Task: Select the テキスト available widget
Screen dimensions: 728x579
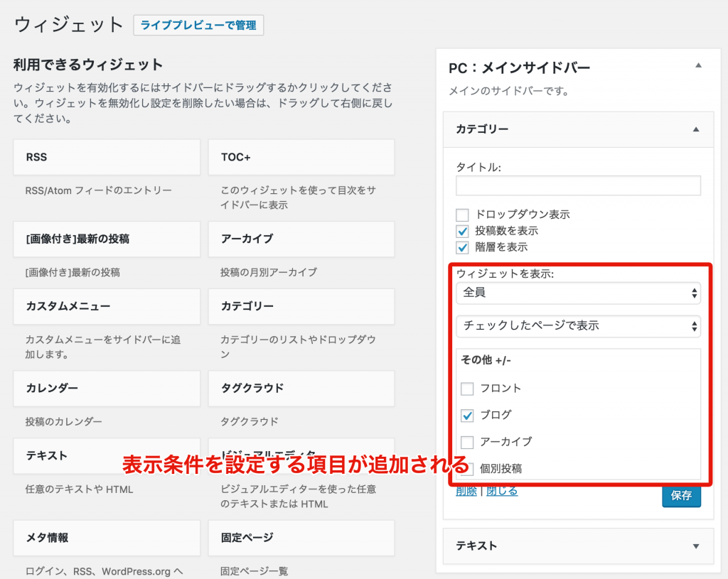Action: coord(107,455)
